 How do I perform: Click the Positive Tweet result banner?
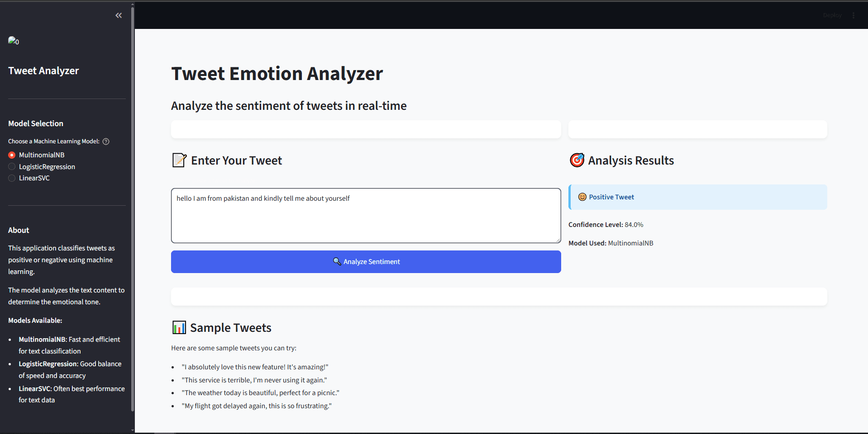(697, 197)
